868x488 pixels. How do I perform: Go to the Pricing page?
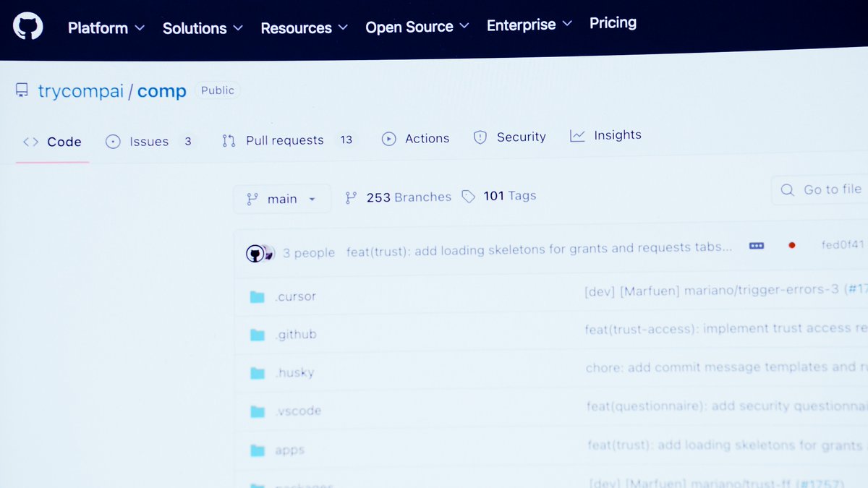click(x=613, y=23)
